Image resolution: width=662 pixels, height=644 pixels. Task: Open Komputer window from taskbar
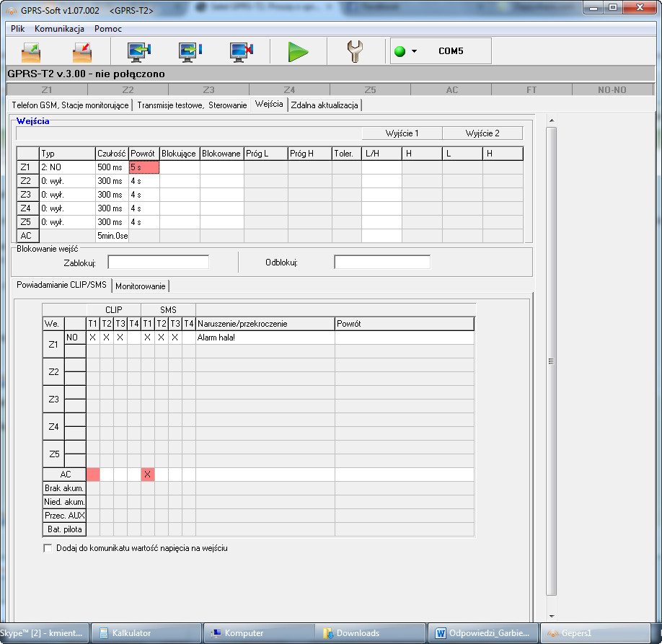point(258,633)
